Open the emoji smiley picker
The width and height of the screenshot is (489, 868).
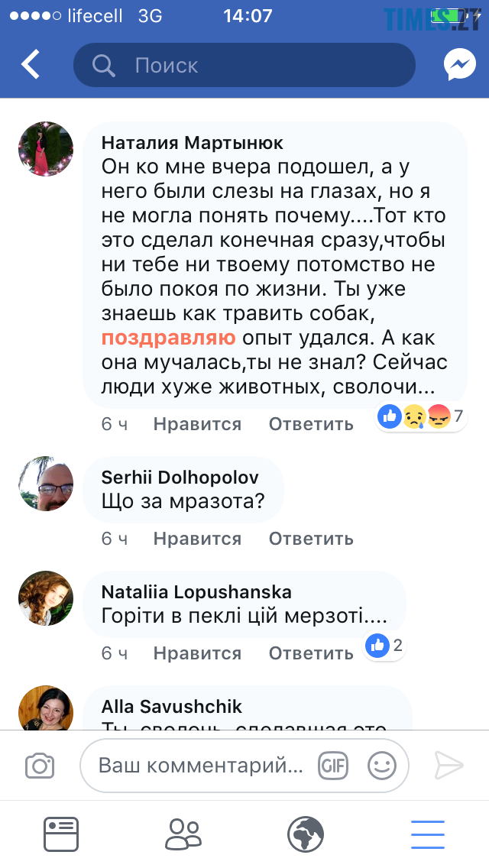(381, 765)
